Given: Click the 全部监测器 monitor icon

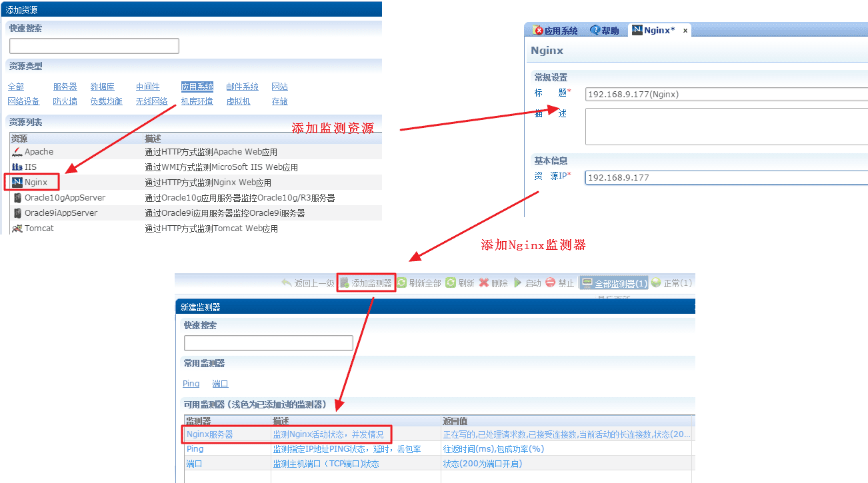Looking at the screenshot, I should (x=587, y=283).
